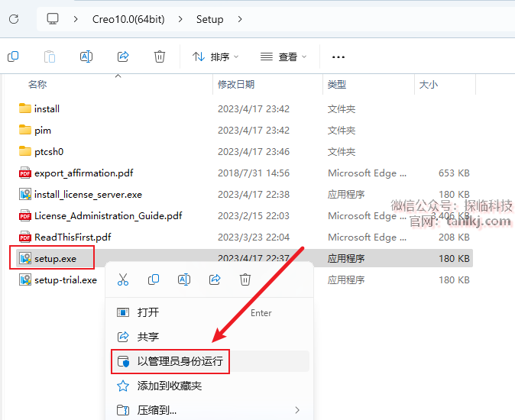Open the 查看 view dropdown
Image resolution: width=515 pixels, height=420 pixels.
coord(283,57)
